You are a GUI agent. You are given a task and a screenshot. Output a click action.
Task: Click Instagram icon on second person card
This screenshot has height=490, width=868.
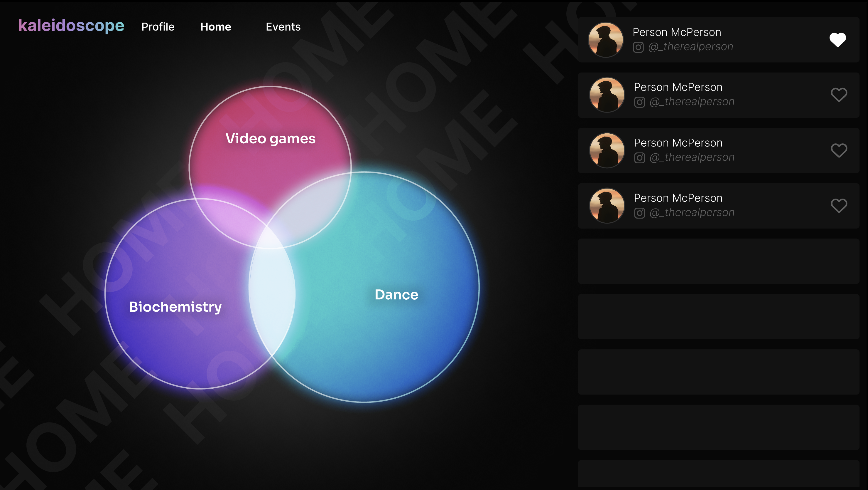639,102
